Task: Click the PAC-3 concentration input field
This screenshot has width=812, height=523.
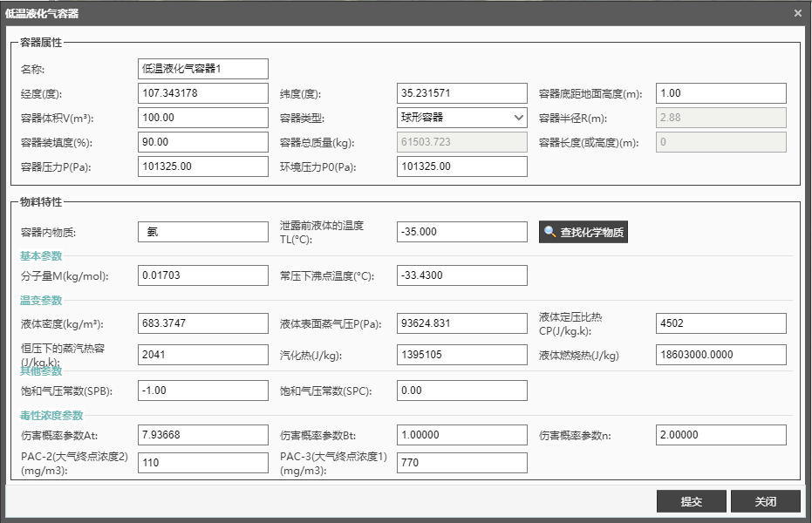Action: tap(462, 463)
